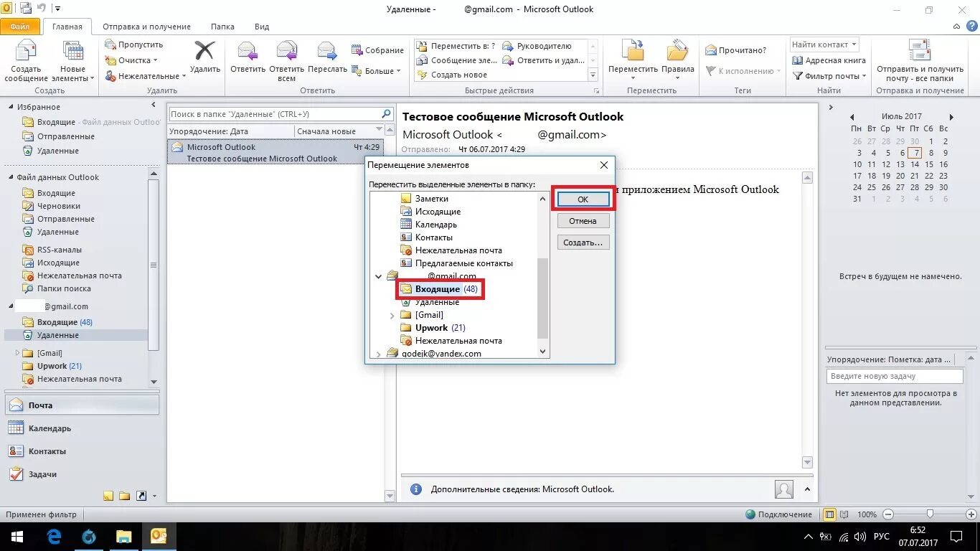This screenshot has height=551, width=980.
Task: Collapse the Favorites (Избранное) section
Action: pos(11,107)
